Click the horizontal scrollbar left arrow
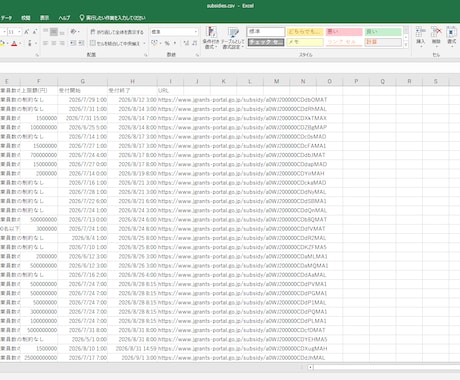The width and height of the screenshot is (460, 380). click(x=310, y=367)
